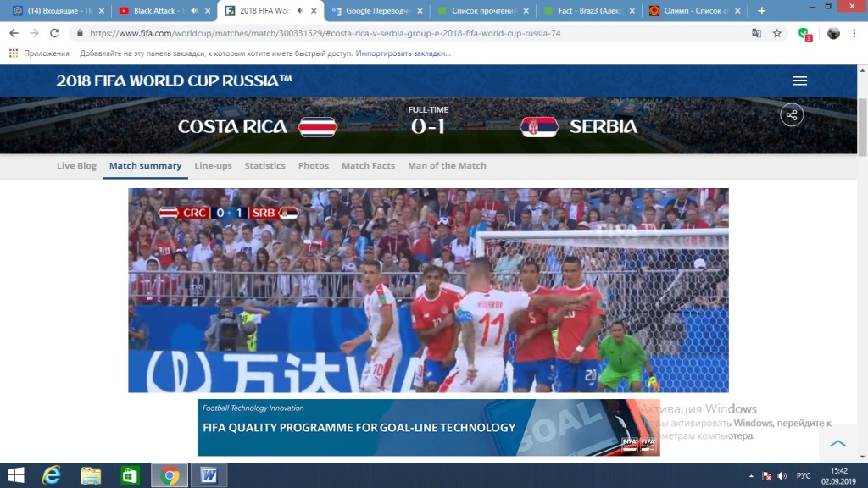Screen dimensions: 868x488
Task: Mute audio on the Black Attack tab
Action: pyautogui.click(x=194, y=10)
